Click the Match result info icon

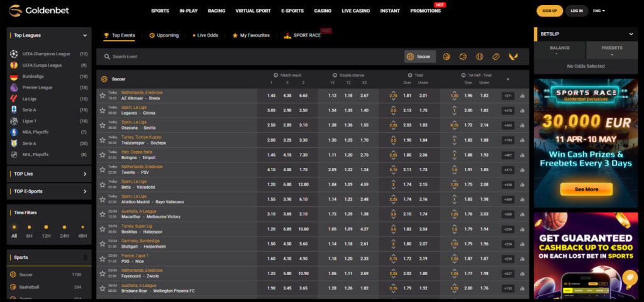(275, 75)
